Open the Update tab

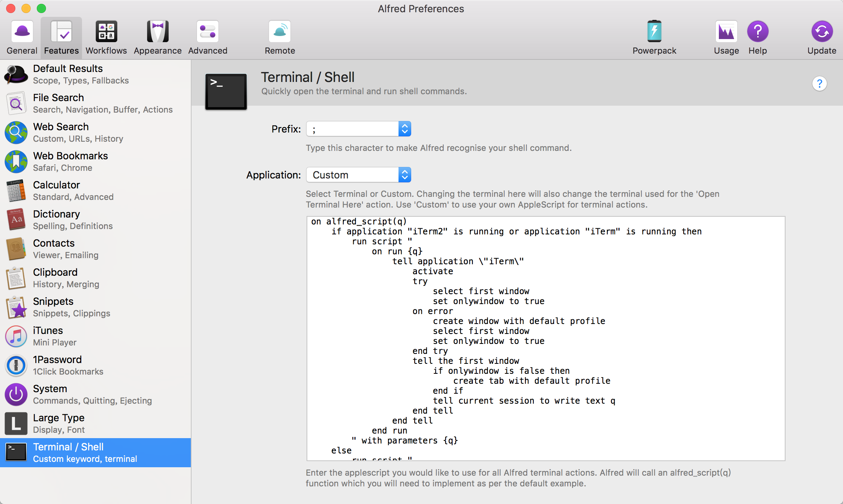click(x=822, y=38)
